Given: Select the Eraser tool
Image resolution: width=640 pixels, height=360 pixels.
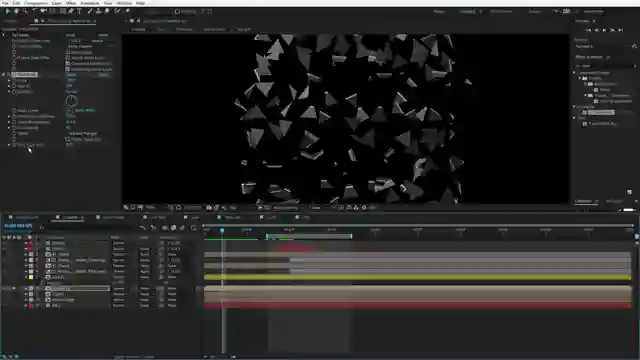Looking at the screenshot, I should tap(107, 11).
